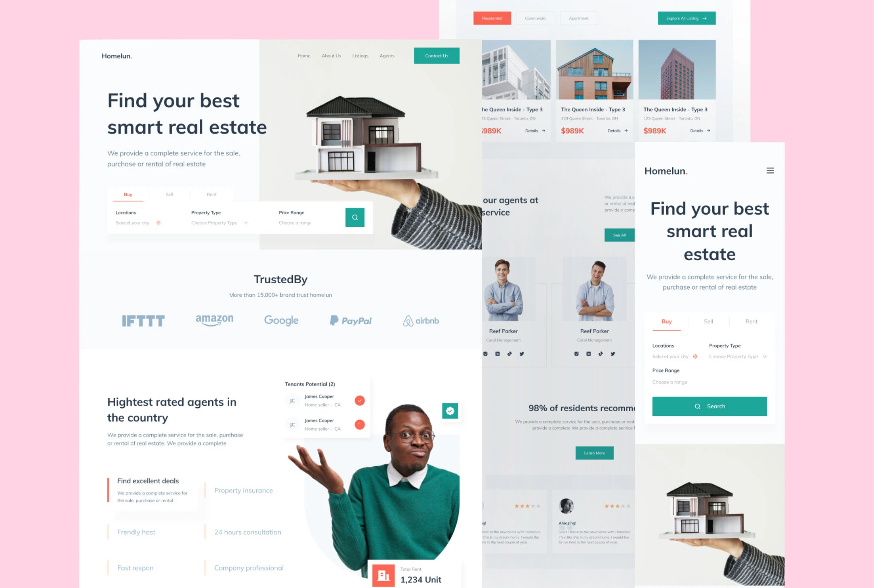The width and height of the screenshot is (874, 588).
Task: Select the Buy radio button tab
Action: pyautogui.click(x=128, y=194)
